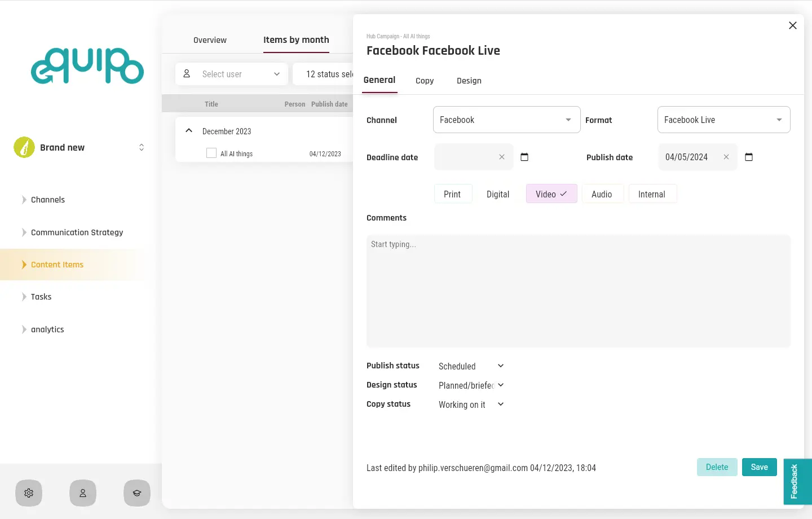Expand Content Items in the sidebar
This screenshot has width=812, height=519.
click(x=24, y=265)
